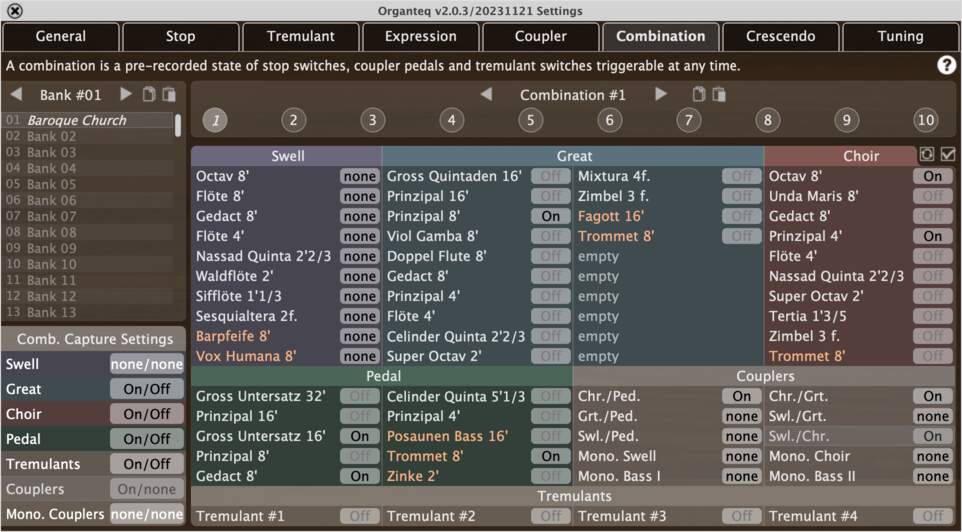This screenshot has width=962, height=532.
Task: Toggle Pedal Posaunen Bass 16' state
Action: coord(550,436)
